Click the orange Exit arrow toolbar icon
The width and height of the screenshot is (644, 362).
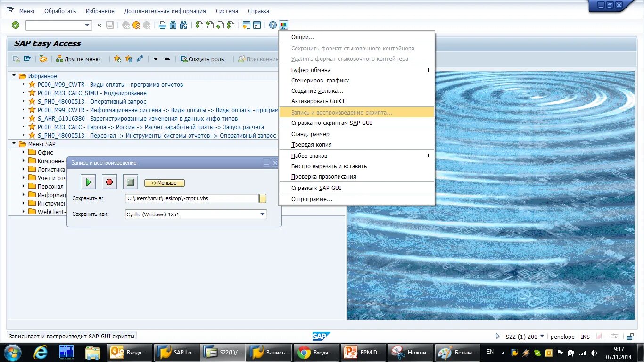[x=136, y=25]
